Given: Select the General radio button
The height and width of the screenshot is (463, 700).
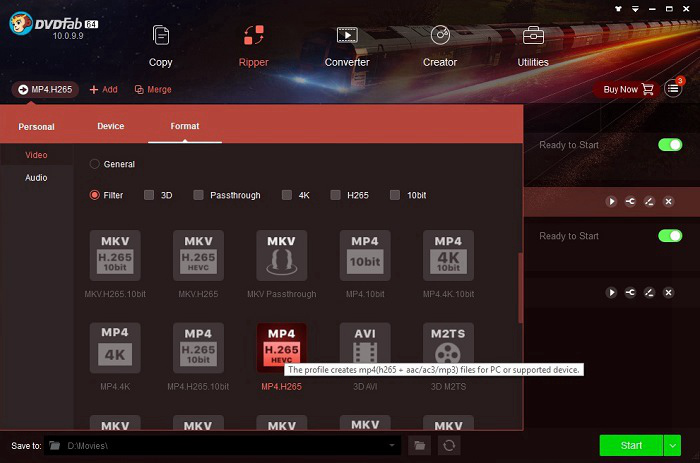Looking at the screenshot, I should pos(94,164).
